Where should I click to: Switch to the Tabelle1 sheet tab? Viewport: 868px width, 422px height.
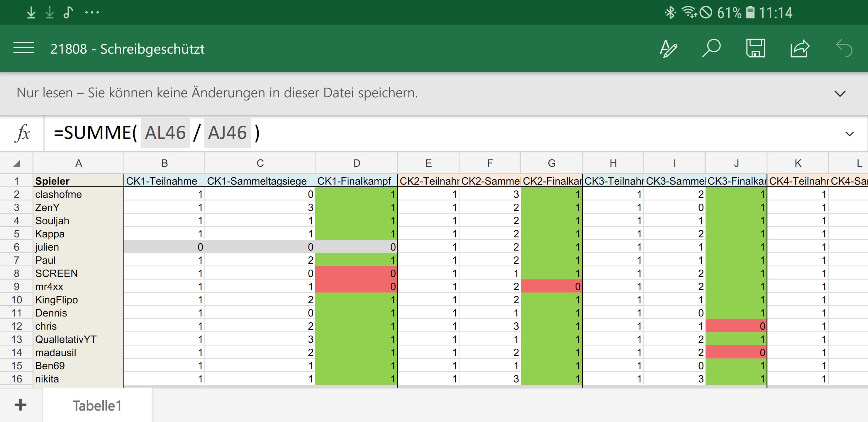pyautogui.click(x=97, y=406)
